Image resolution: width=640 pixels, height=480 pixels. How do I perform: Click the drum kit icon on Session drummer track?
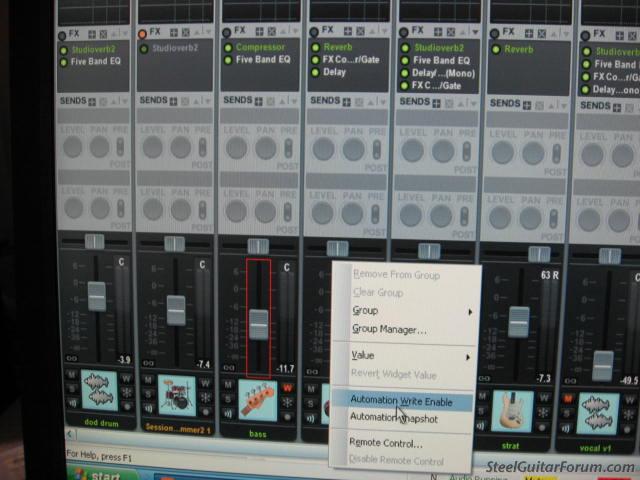tap(176, 394)
